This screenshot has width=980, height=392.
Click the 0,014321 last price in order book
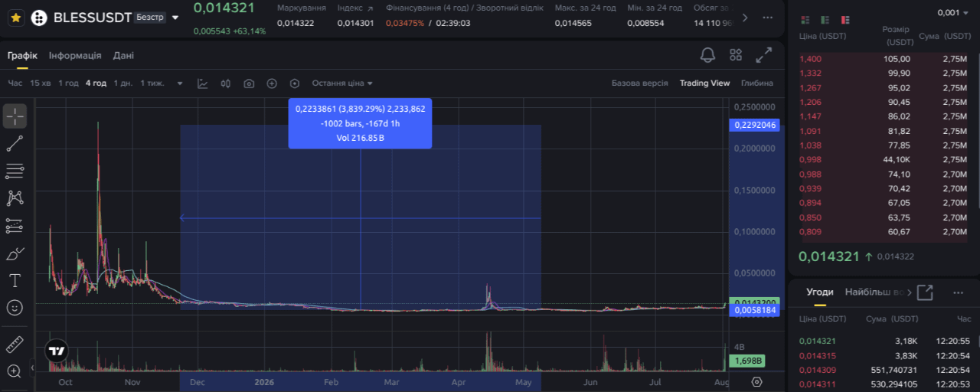tap(828, 256)
